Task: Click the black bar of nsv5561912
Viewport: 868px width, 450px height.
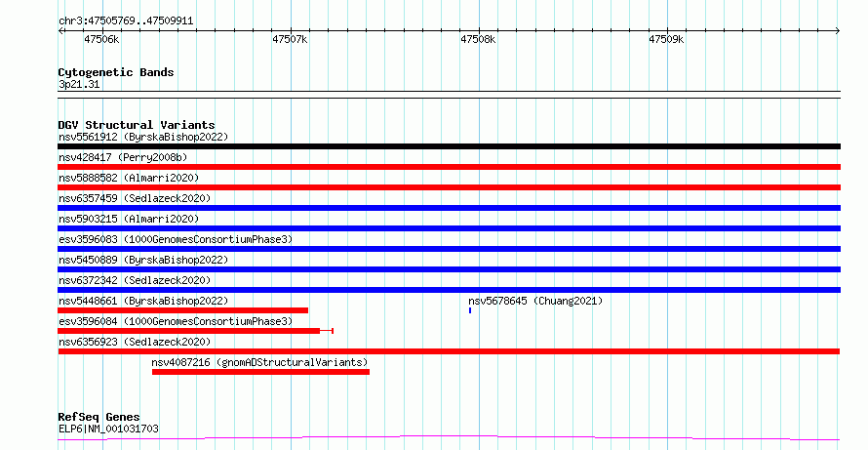Action: (x=449, y=146)
